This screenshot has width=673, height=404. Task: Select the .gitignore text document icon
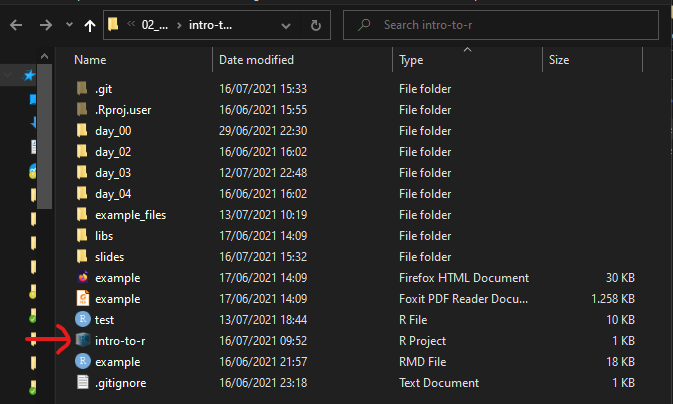tap(83, 383)
